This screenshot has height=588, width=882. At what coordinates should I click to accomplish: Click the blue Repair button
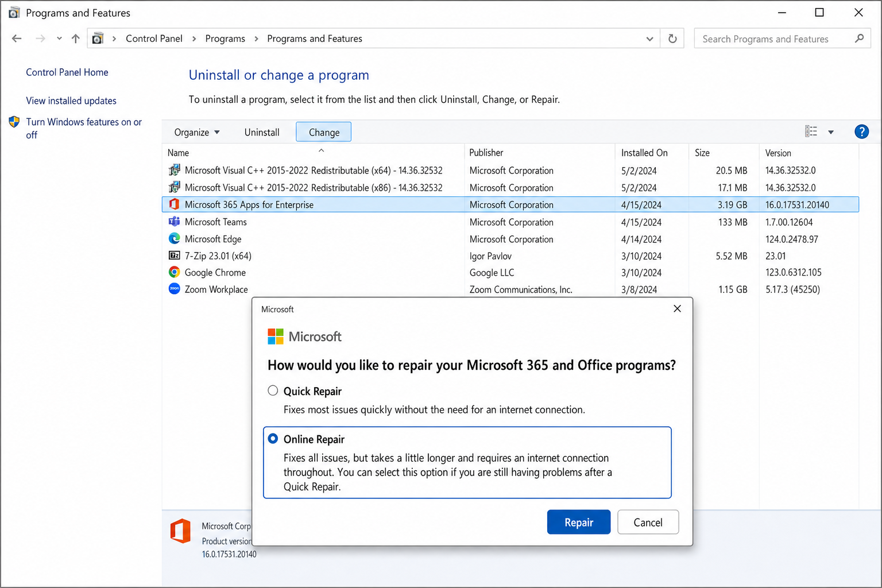pyautogui.click(x=579, y=522)
